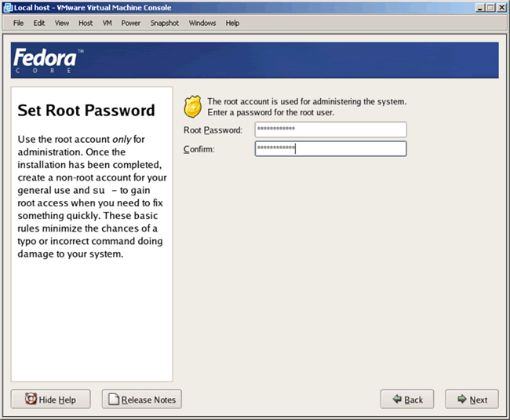The height and width of the screenshot is (420, 510).
Task: Open the Snapshot menu
Action: coord(165,23)
